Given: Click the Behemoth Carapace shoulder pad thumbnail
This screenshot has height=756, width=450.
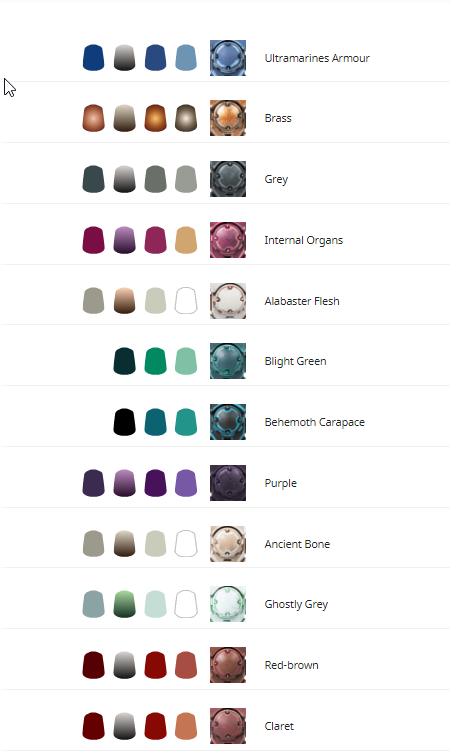Looking at the screenshot, I should pos(228,422).
